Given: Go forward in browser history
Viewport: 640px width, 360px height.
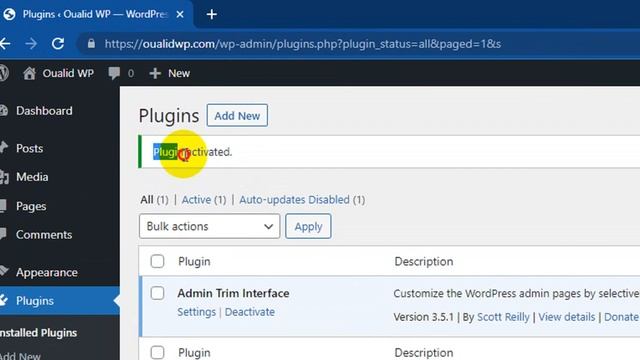Looking at the screenshot, I should click(31, 43).
